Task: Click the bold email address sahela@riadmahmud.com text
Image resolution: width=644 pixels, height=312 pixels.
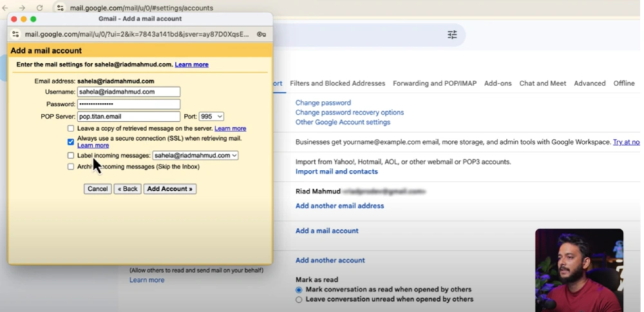Action: point(116,81)
